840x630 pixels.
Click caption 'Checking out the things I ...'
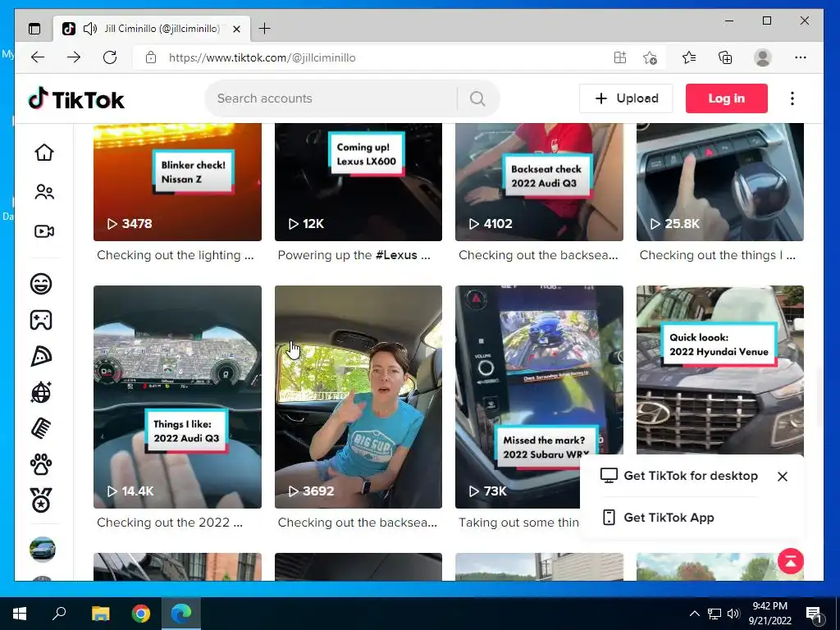(x=717, y=255)
